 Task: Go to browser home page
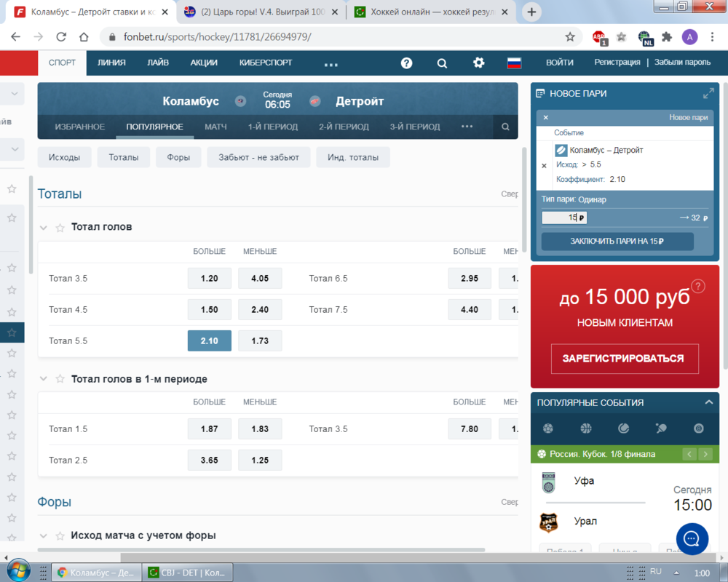[x=84, y=36]
